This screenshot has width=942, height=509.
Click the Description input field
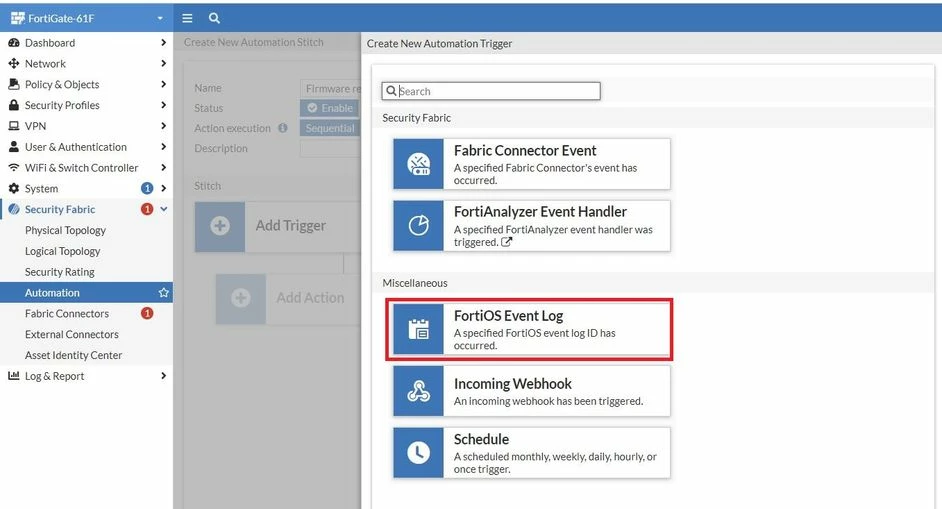330,148
